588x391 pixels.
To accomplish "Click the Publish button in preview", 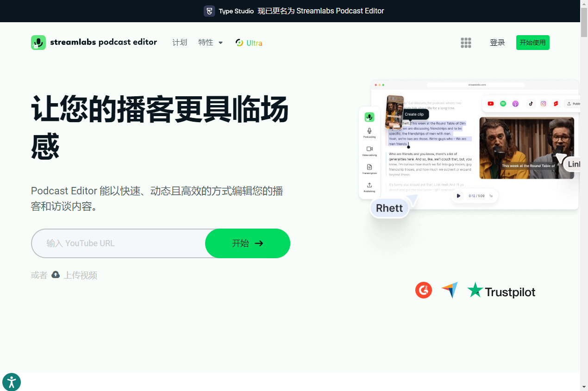I will click(x=571, y=104).
